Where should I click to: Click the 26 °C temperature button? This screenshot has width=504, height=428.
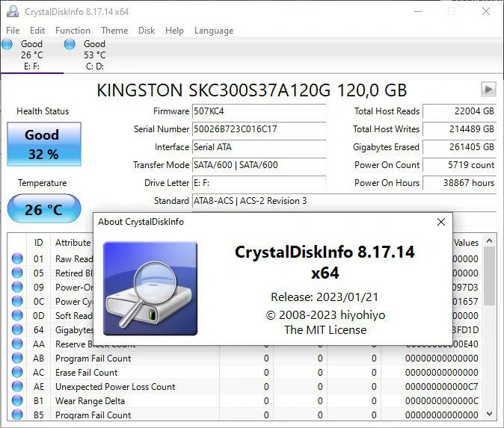pos(43,209)
